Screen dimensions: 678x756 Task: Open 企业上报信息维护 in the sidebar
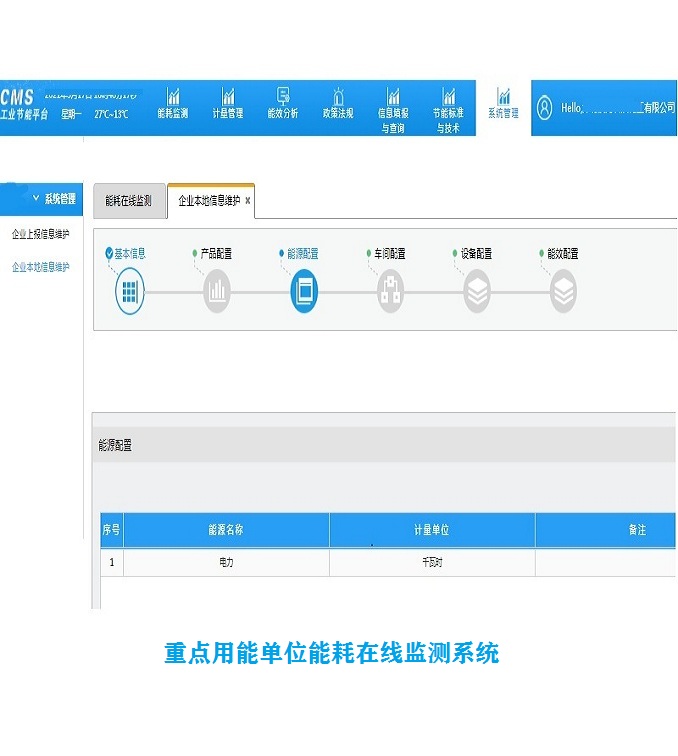pyautogui.click(x=41, y=234)
